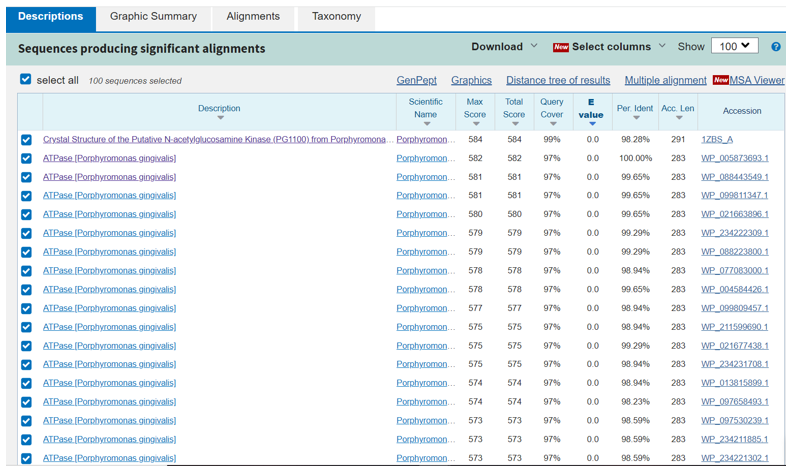Open the Download dropdown menu
795x473 pixels.
tap(504, 46)
